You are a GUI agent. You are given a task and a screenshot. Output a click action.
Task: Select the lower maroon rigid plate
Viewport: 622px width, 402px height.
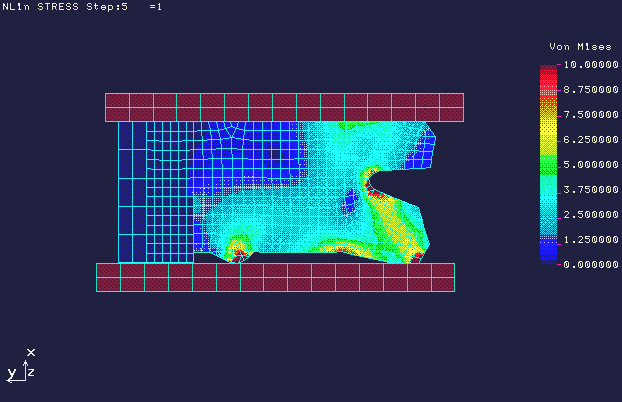click(275, 277)
